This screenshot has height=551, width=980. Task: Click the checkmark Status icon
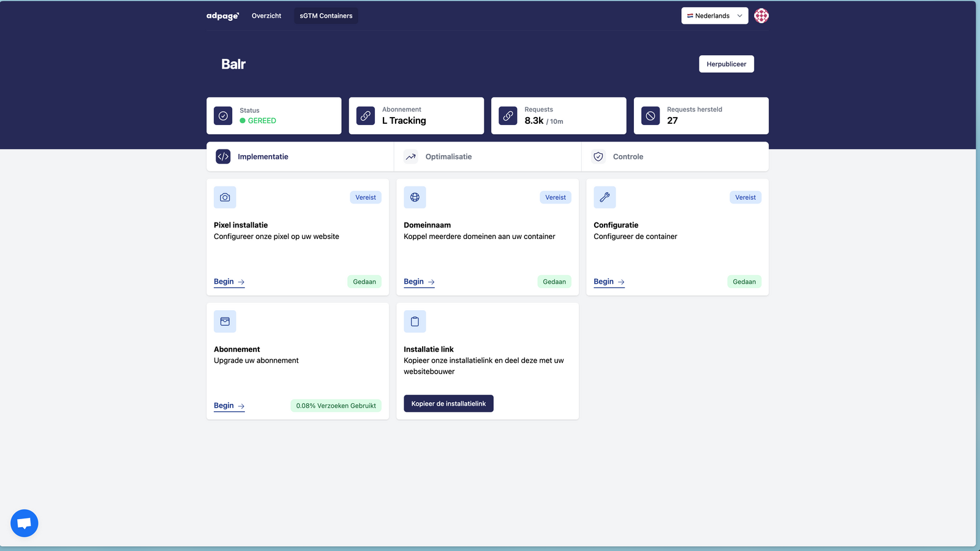click(223, 116)
